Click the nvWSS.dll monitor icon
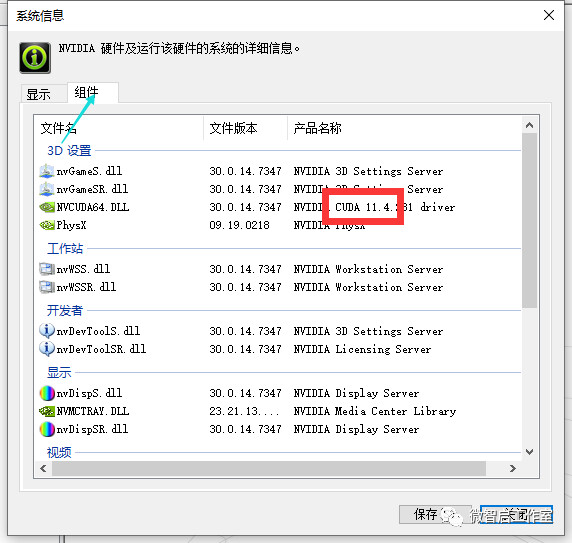The image size is (572, 543). [47, 269]
